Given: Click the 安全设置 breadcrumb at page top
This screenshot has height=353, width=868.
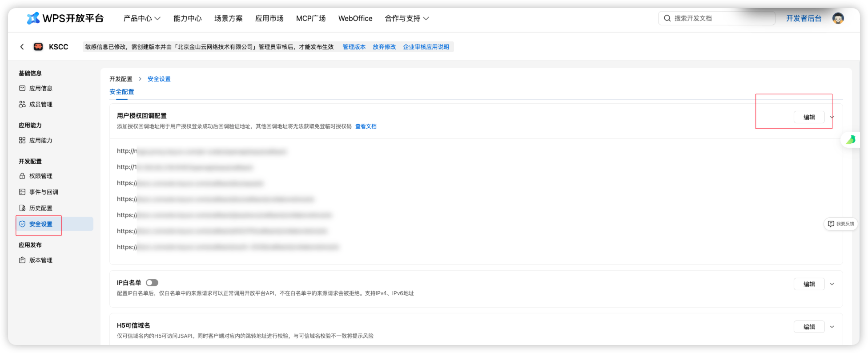Looking at the screenshot, I should point(159,79).
